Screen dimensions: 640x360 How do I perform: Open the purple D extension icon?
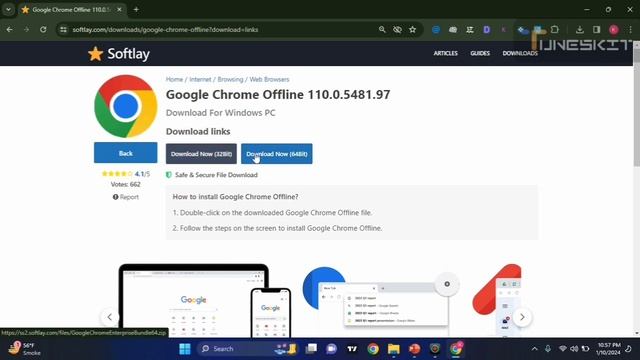487,30
